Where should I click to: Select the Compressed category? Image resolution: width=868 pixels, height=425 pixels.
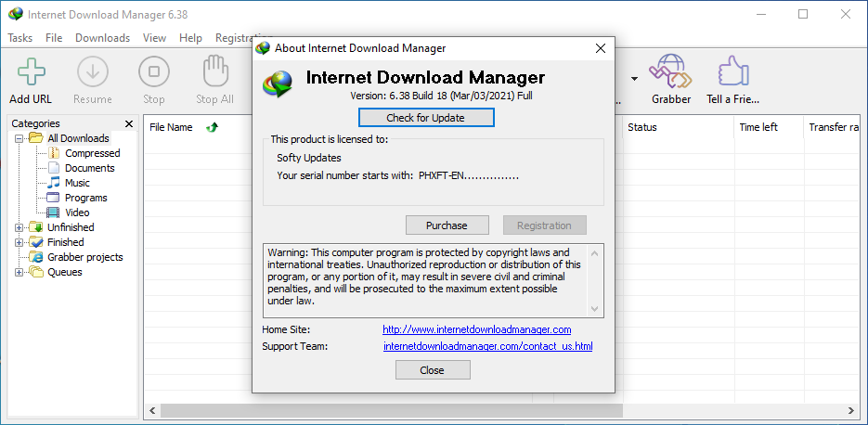(93, 153)
